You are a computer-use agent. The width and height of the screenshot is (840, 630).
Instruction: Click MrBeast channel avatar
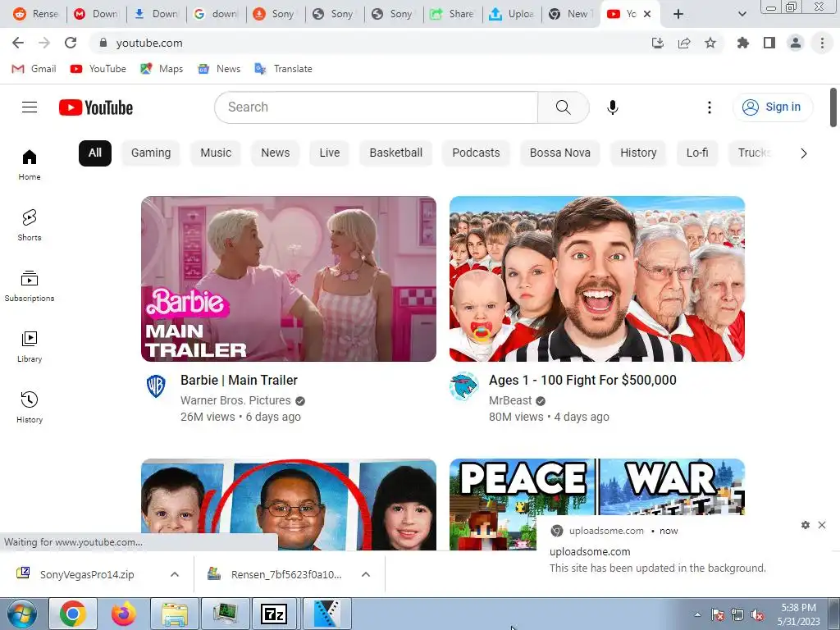[464, 386]
